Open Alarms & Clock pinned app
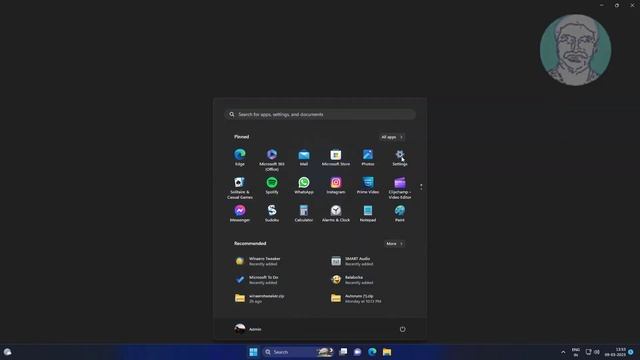Viewport: 640px width, 360px height. tap(336, 213)
